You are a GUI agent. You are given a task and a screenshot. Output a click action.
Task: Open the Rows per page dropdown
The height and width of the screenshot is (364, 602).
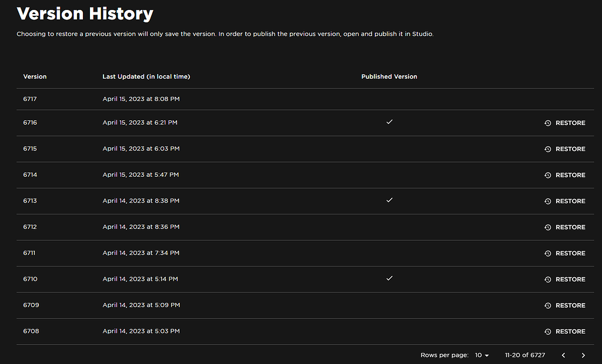coord(481,355)
